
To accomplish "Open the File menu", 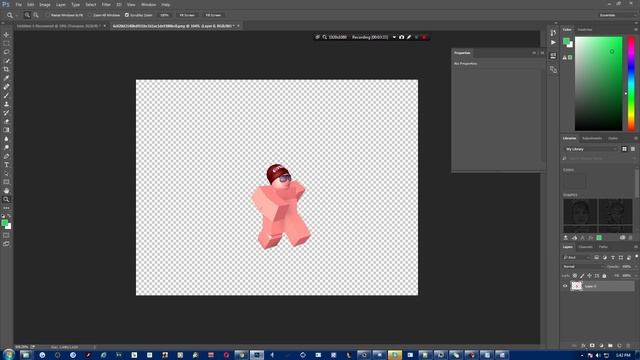I will 18,4.
